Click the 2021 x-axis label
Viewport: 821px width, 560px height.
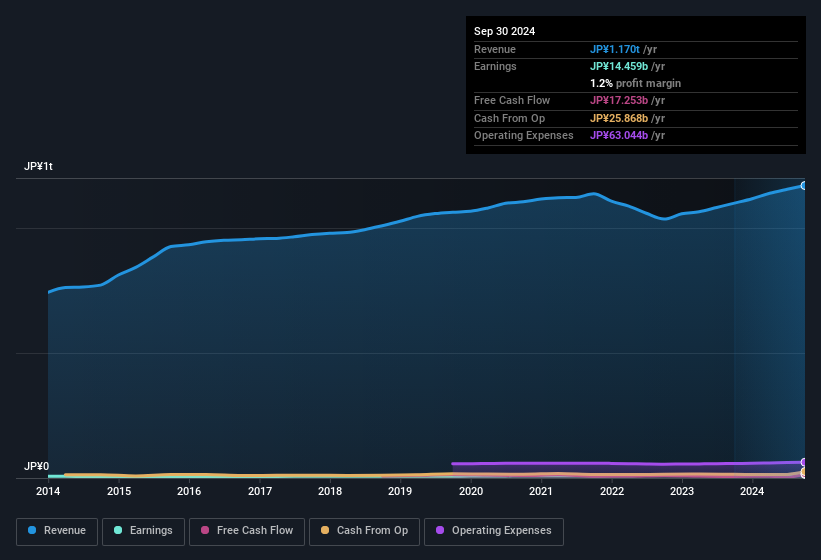click(541, 491)
